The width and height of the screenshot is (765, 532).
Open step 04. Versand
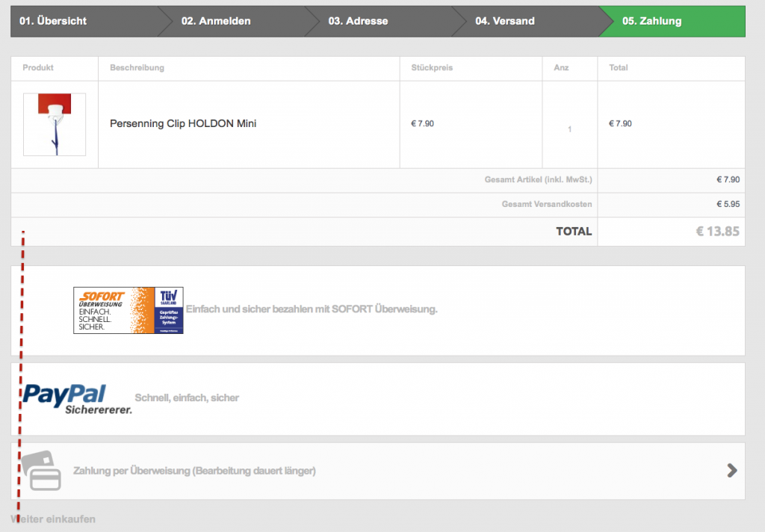[505, 21]
